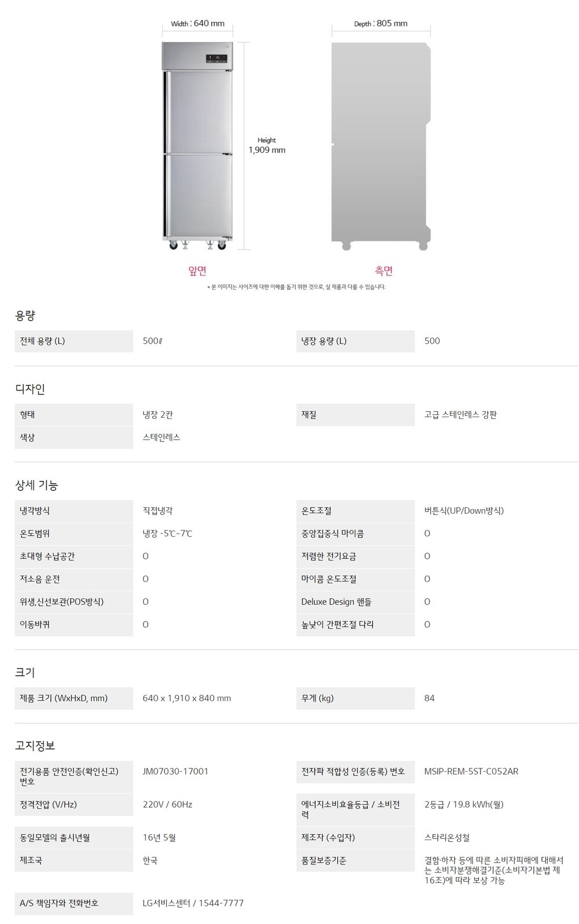Viewport: 579px width, 924px height.
Task: Click the front view refrigerator image
Action: pyautogui.click(x=197, y=145)
